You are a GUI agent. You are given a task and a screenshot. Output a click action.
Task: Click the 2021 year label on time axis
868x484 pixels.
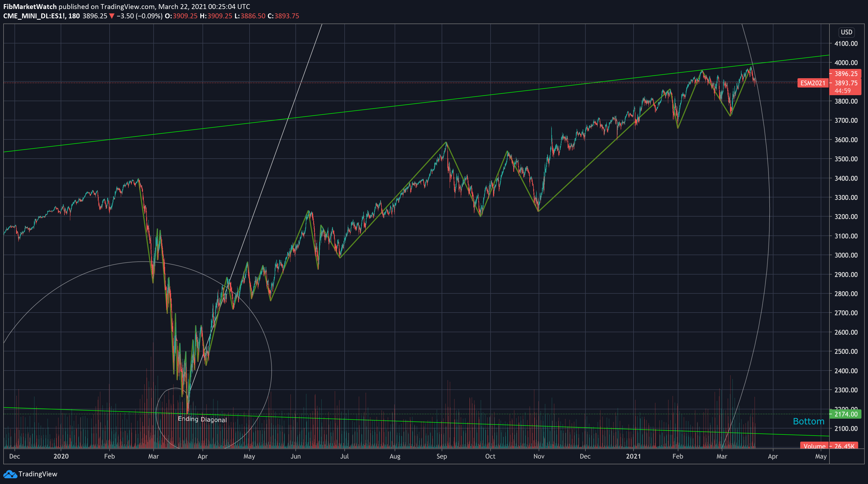[x=633, y=456]
